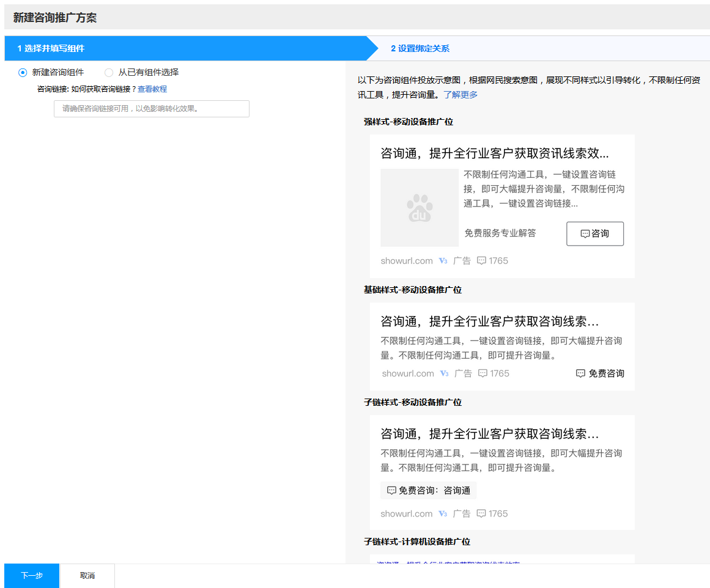The width and height of the screenshot is (710, 588).
Task: Click the 免费咨询 link in 基础样式 preview
Action: pos(600,373)
